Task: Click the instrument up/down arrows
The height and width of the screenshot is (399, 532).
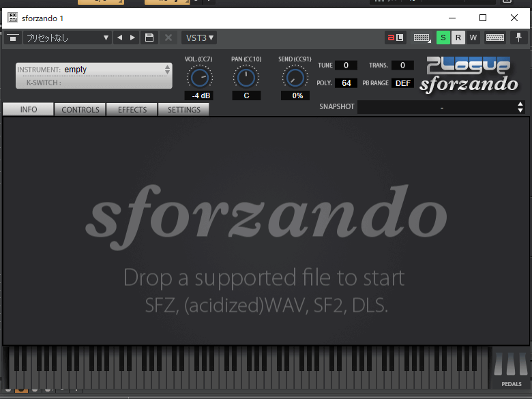Action: tap(167, 70)
